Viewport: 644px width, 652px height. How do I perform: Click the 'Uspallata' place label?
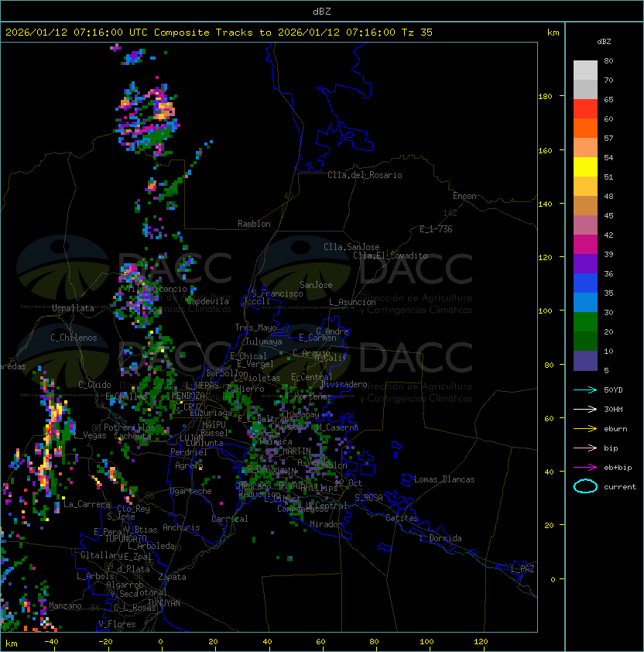pos(73,308)
